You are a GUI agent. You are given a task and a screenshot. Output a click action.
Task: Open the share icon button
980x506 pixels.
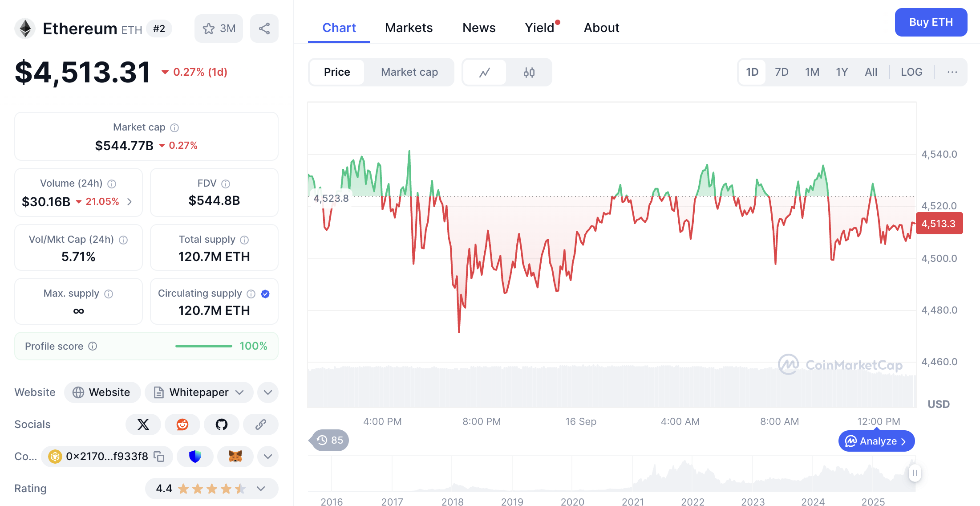(x=264, y=29)
